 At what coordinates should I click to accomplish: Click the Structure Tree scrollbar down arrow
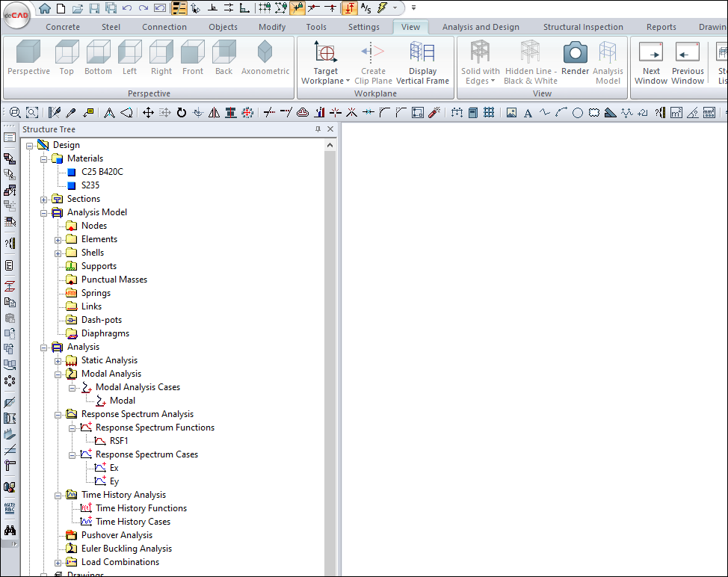(330, 571)
